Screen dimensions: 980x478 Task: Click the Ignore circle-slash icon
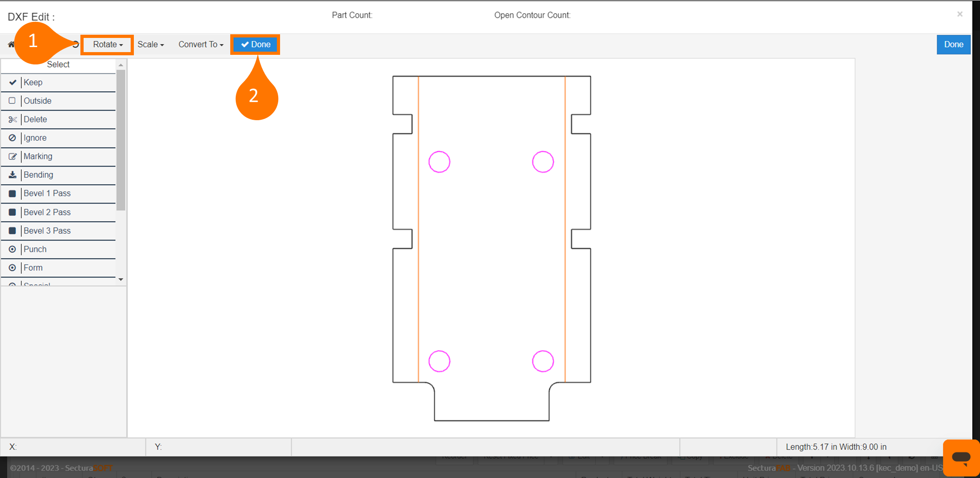12,138
